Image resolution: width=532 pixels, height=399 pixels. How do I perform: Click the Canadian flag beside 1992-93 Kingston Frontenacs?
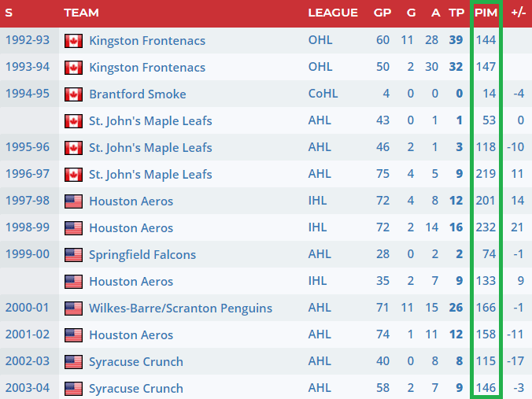pyautogui.click(x=73, y=41)
